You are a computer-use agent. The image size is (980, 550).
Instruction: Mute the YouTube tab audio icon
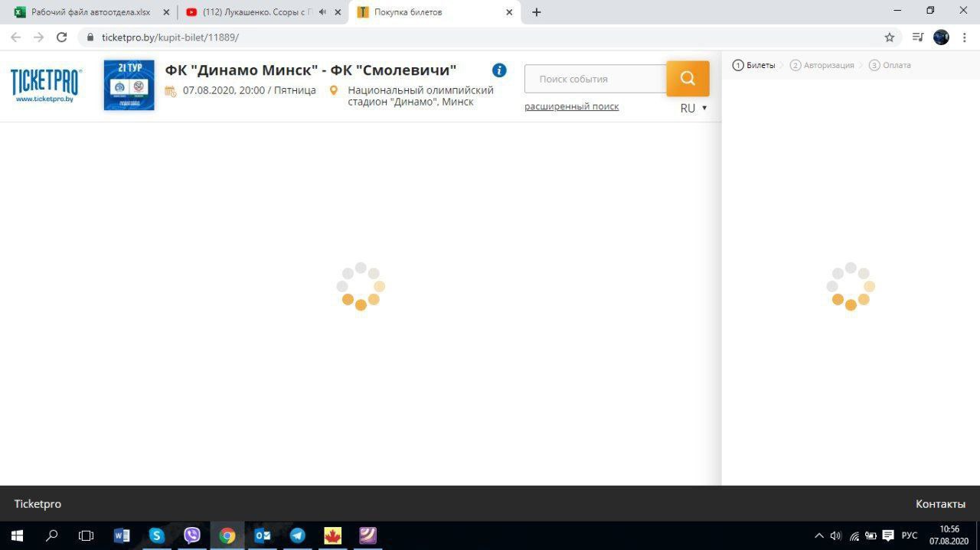pos(322,12)
